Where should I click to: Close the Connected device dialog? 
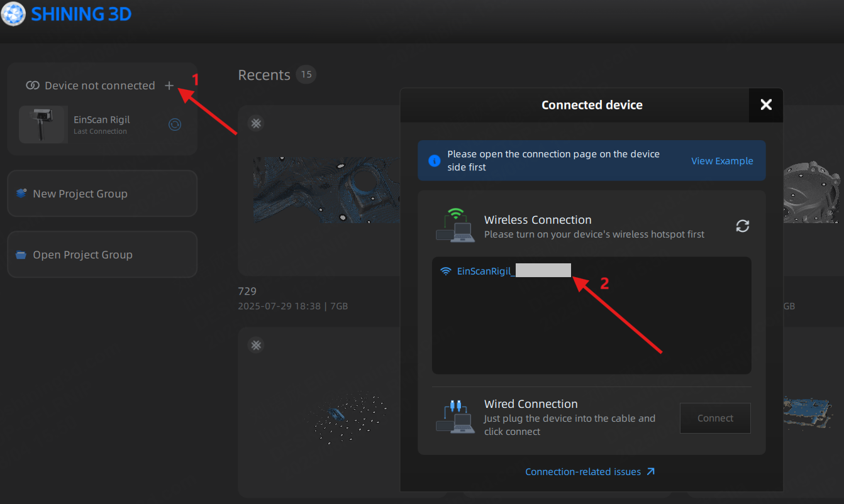point(766,105)
